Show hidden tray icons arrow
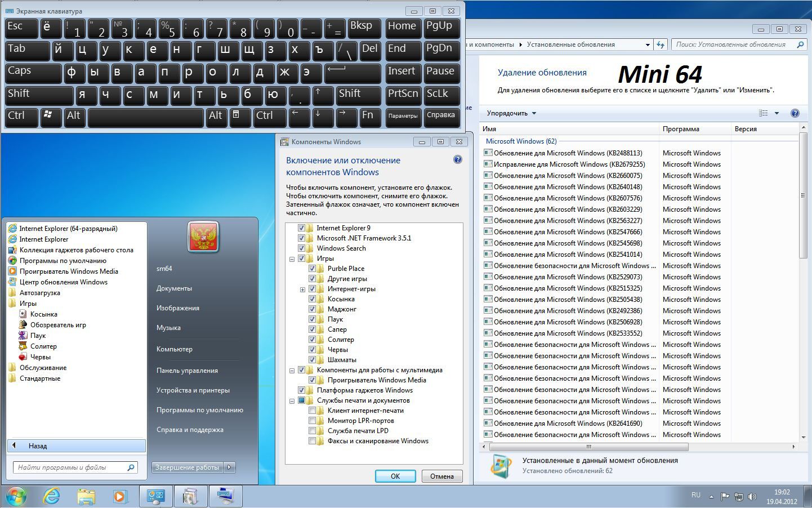 [x=711, y=497]
